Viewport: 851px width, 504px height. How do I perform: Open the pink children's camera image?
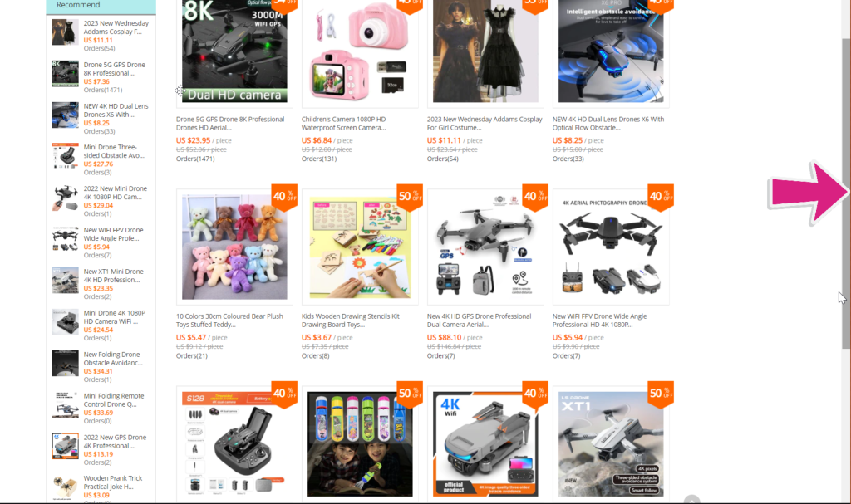(360, 51)
